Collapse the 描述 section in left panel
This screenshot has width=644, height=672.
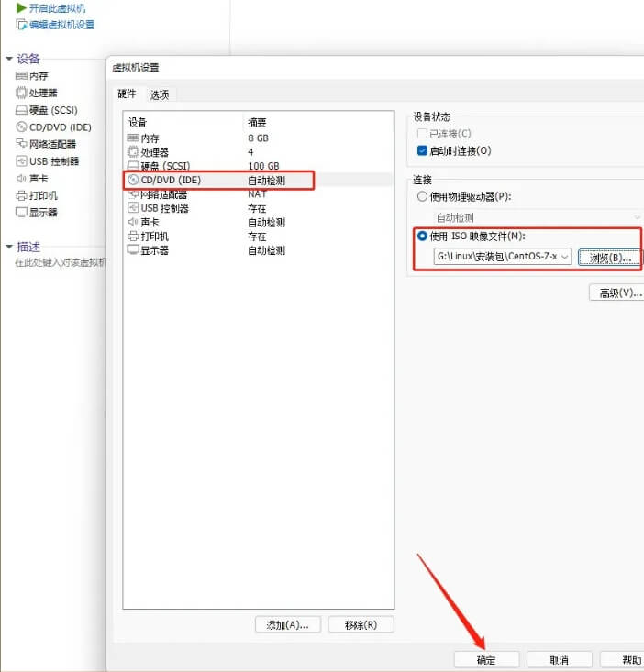point(9,247)
